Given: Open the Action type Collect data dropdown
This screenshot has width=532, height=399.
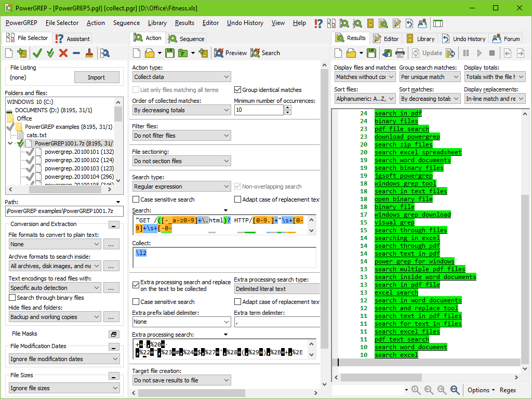Looking at the screenshot, I should click(x=181, y=77).
